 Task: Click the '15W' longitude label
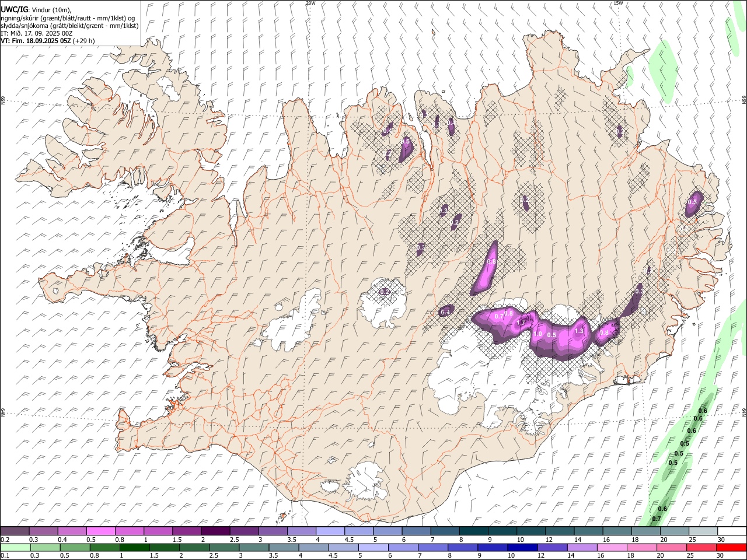click(618, 3)
